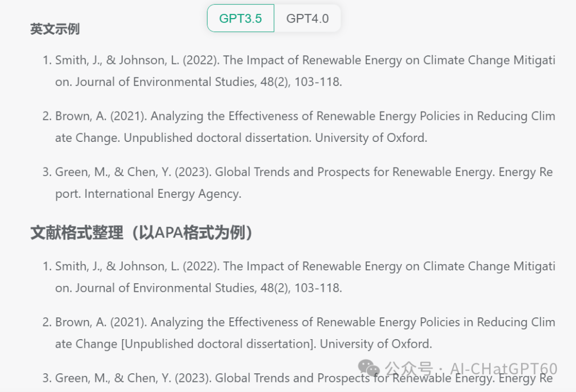The width and height of the screenshot is (576, 392).
Task: Click '103-118.' page range in APA section
Action: point(318,288)
